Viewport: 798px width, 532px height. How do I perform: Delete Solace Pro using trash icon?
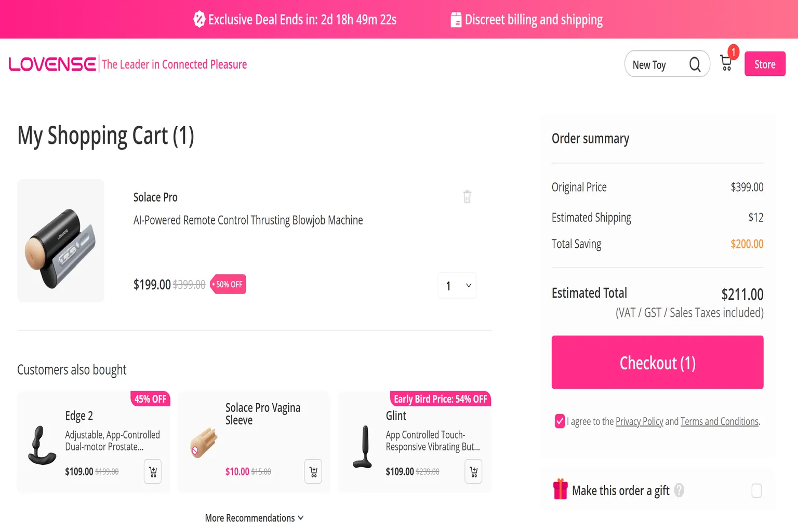click(467, 197)
